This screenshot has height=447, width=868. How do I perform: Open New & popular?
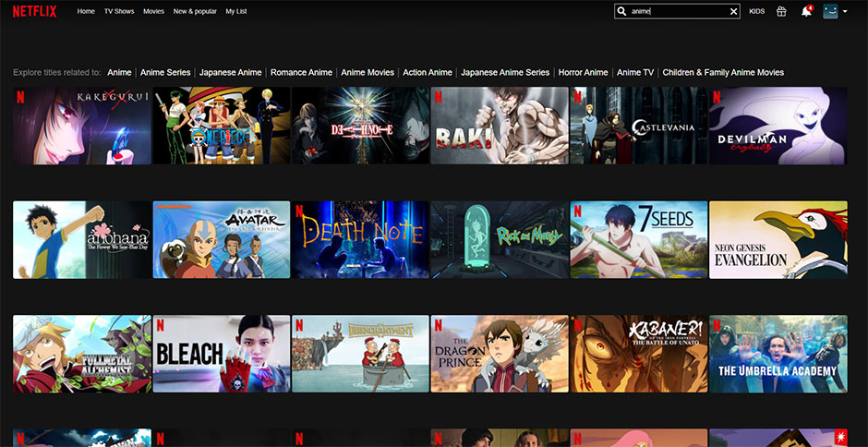tap(195, 11)
